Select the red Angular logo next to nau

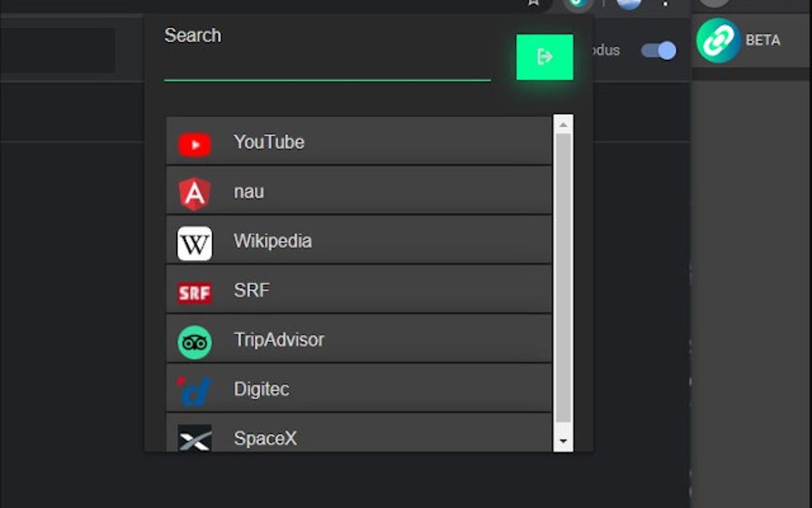(196, 191)
